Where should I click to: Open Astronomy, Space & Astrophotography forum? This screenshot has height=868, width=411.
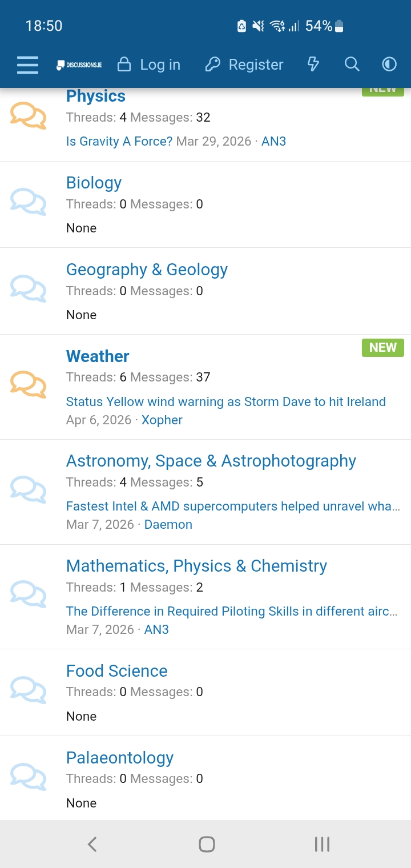tap(211, 461)
